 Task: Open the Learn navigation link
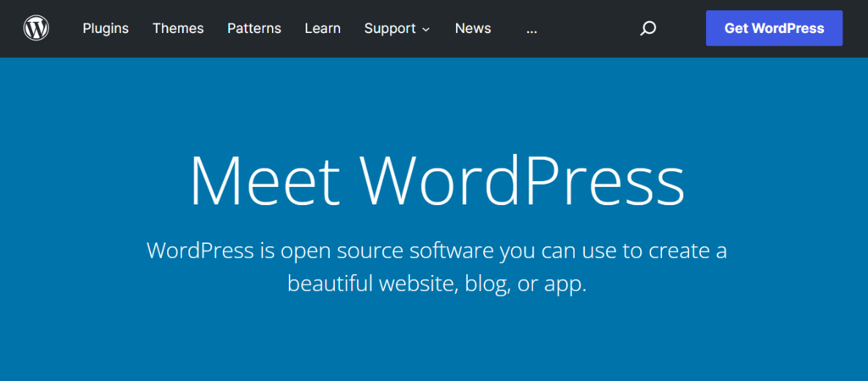tap(323, 29)
